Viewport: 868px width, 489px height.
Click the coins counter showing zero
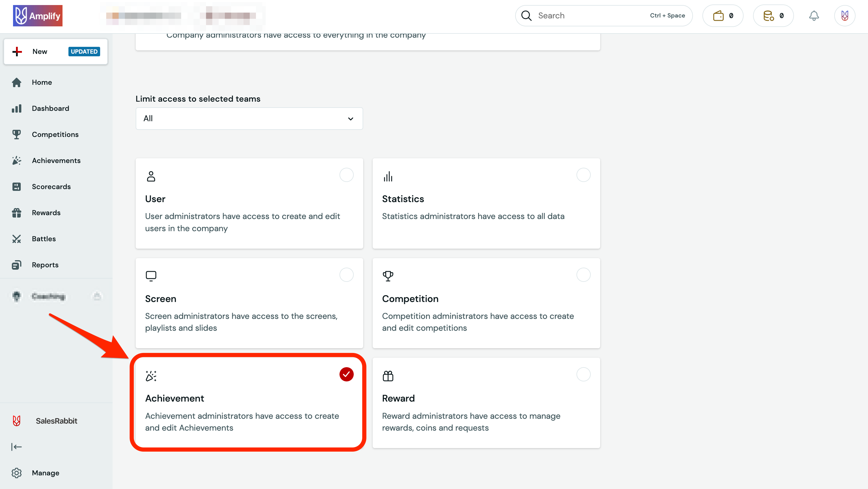(x=773, y=15)
